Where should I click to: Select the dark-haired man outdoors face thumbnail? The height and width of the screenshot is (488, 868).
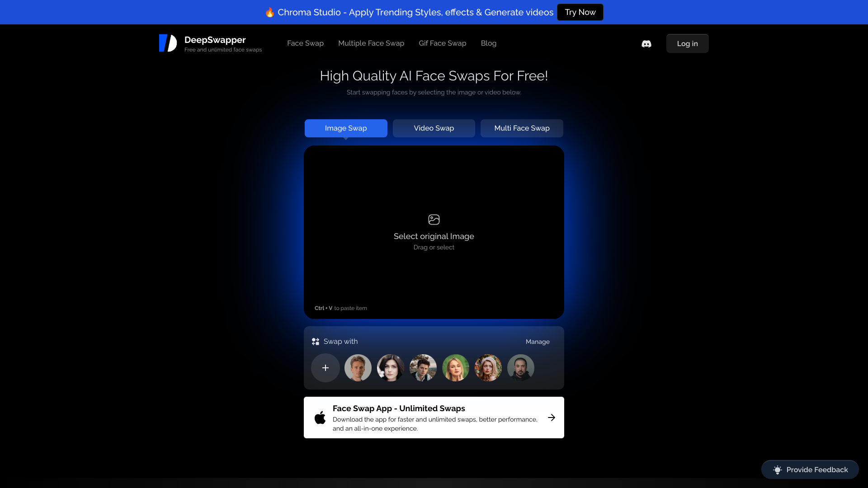click(423, 368)
